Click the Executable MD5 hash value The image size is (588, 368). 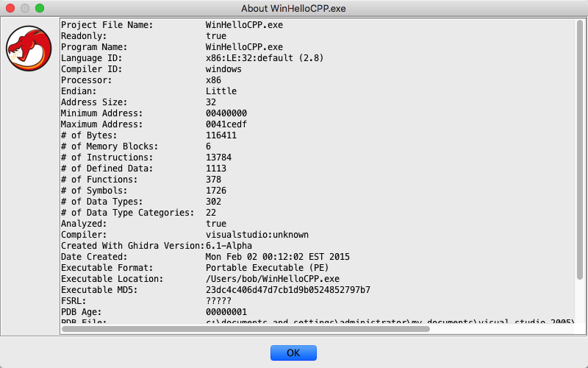tap(287, 290)
